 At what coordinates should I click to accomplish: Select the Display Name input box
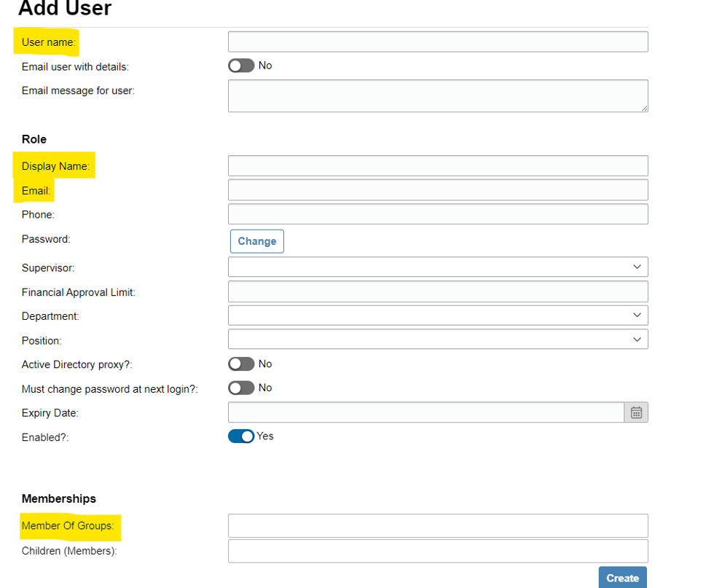click(x=438, y=165)
